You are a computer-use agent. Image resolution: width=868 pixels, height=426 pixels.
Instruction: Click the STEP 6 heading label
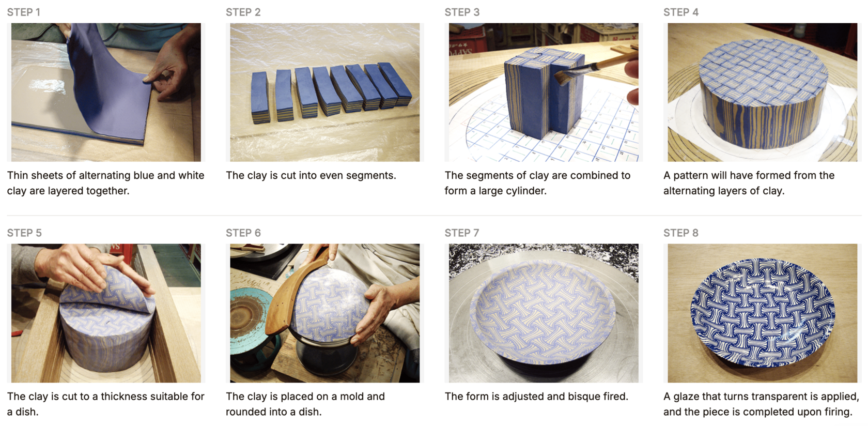[243, 233]
